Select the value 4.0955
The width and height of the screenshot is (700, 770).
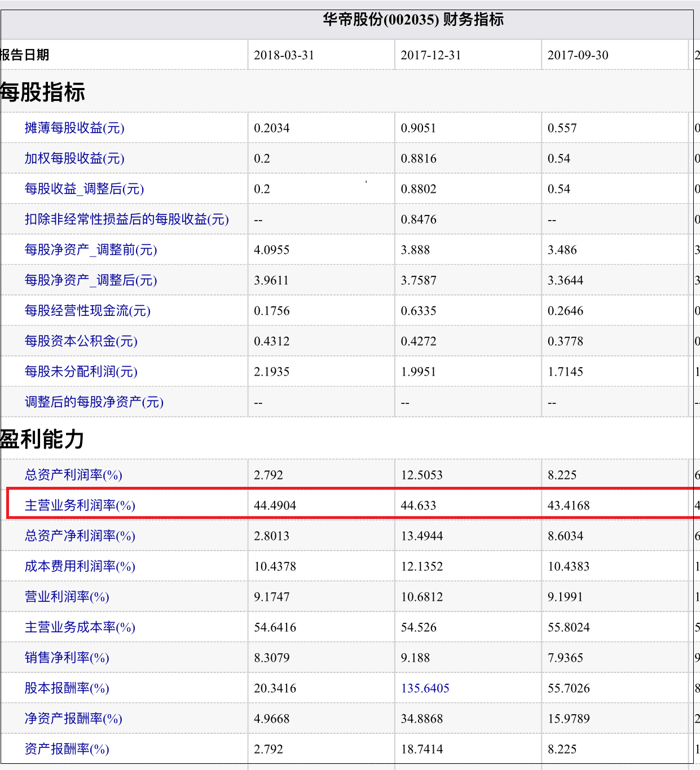272,250
